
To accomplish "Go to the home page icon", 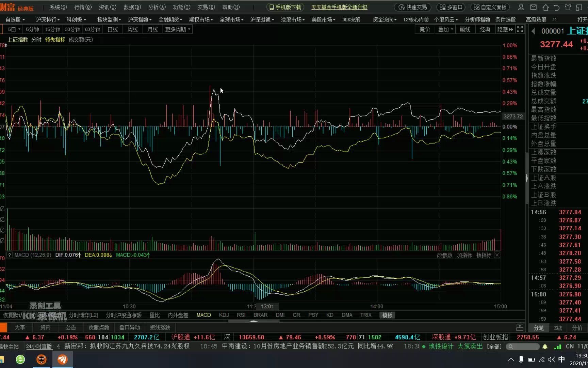I will tap(545, 7).
